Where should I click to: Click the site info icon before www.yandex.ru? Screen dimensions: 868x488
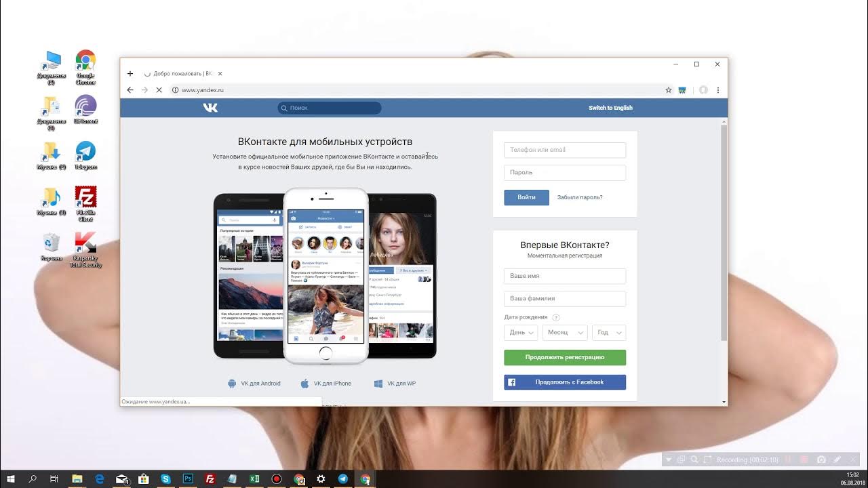click(175, 89)
